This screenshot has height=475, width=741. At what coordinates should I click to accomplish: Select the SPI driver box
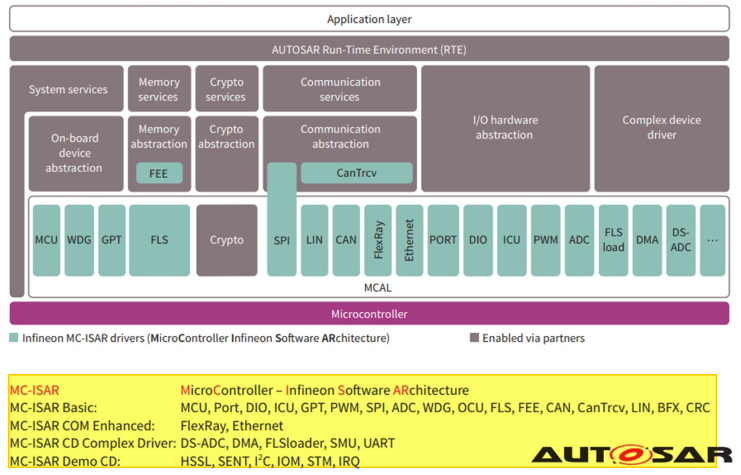pos(282,220)
